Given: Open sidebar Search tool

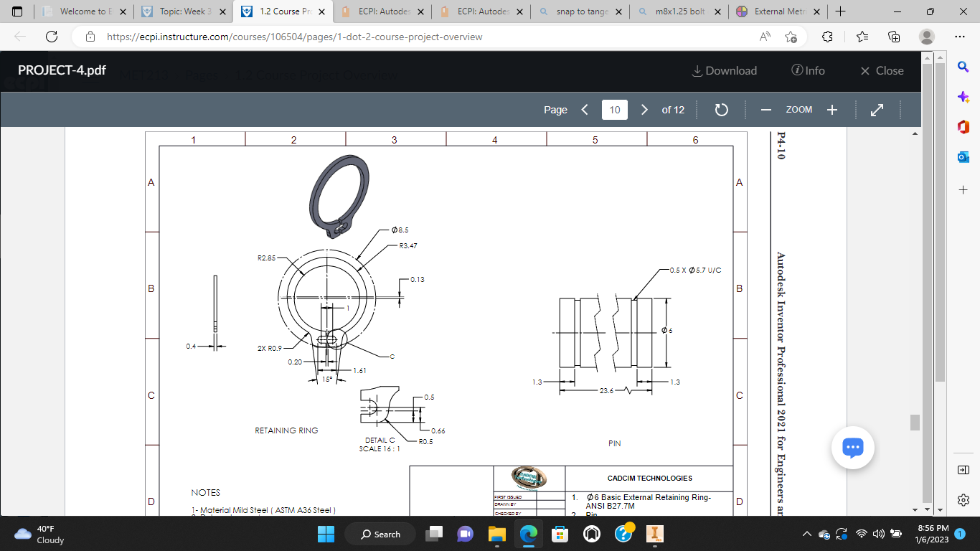Looking at the screenshot, I should [963, 66].
